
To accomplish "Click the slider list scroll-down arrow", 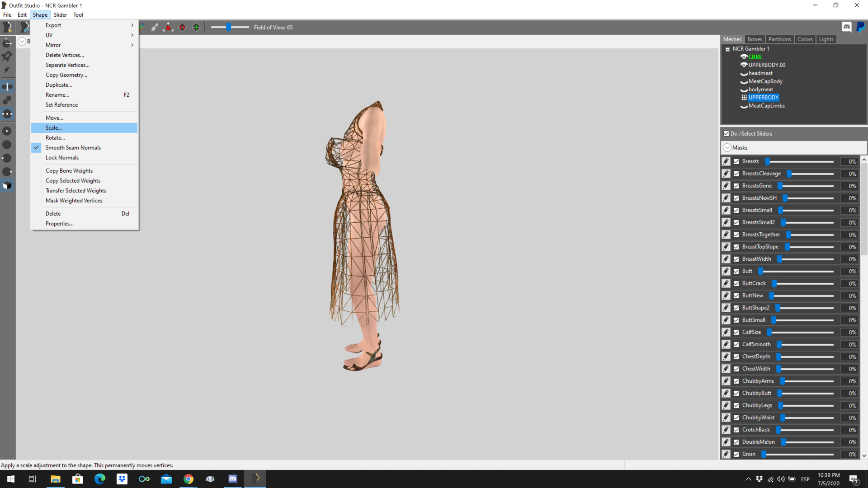I will [864, 456].
